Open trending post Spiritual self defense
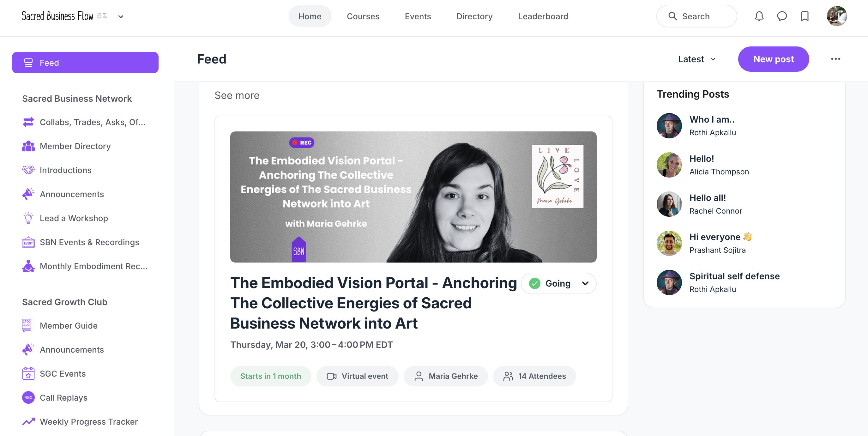The width and height of the screenshot is (868, 436). (734, 276)
